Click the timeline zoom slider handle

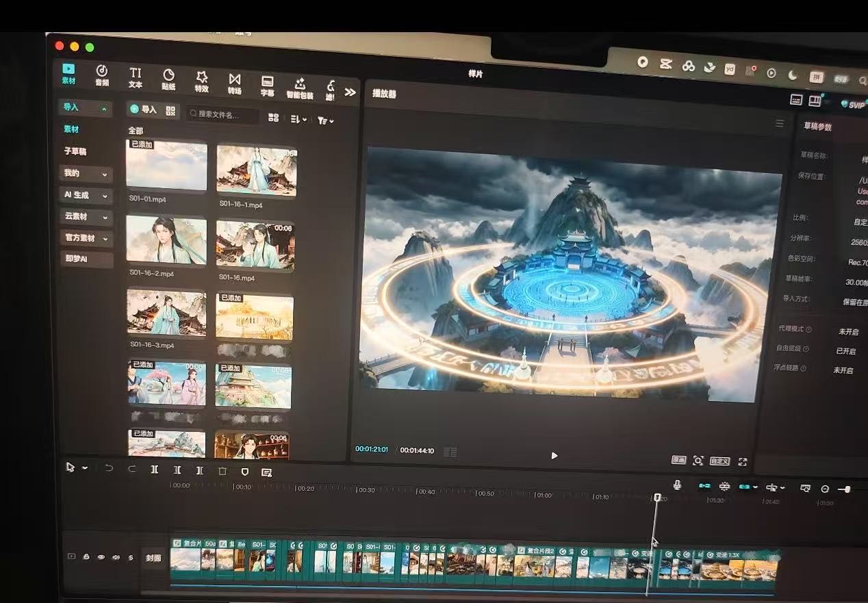[847, 489]
